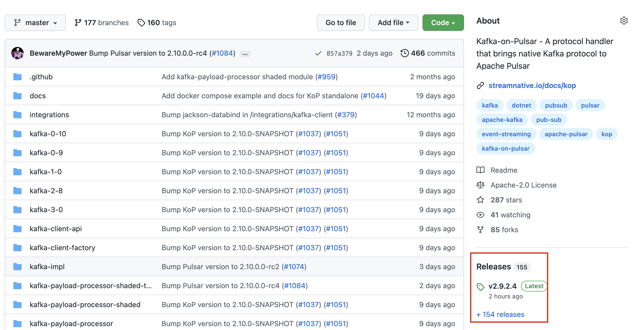
Task: Click the eye icon beside 41 watching
Action: 480,215
